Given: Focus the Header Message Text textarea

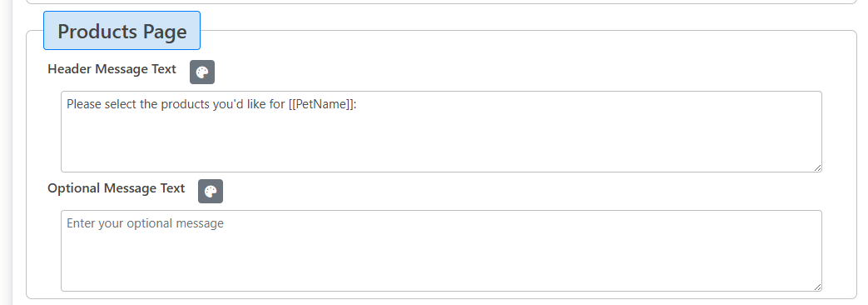Looking at the screenshot, I should [441, 132].
